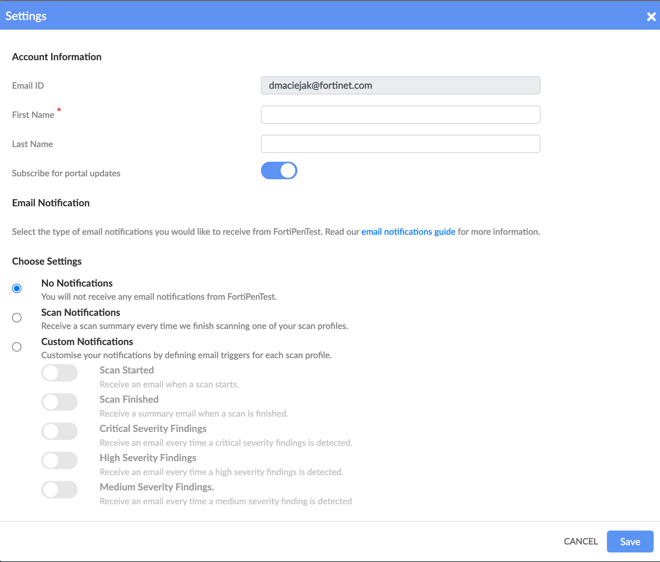The image size is (660, 562).
Task: Choose the Scan Notifications radio option
Action: click(17, 317)
